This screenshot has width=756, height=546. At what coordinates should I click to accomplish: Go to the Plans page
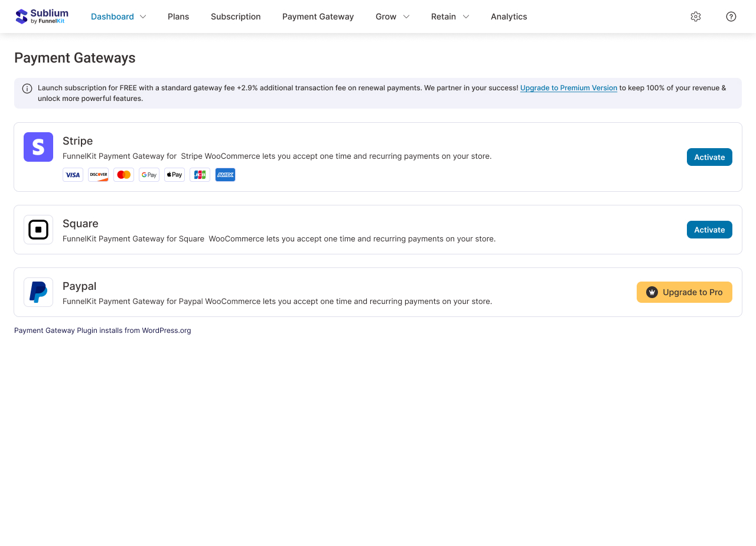(178, 17)
